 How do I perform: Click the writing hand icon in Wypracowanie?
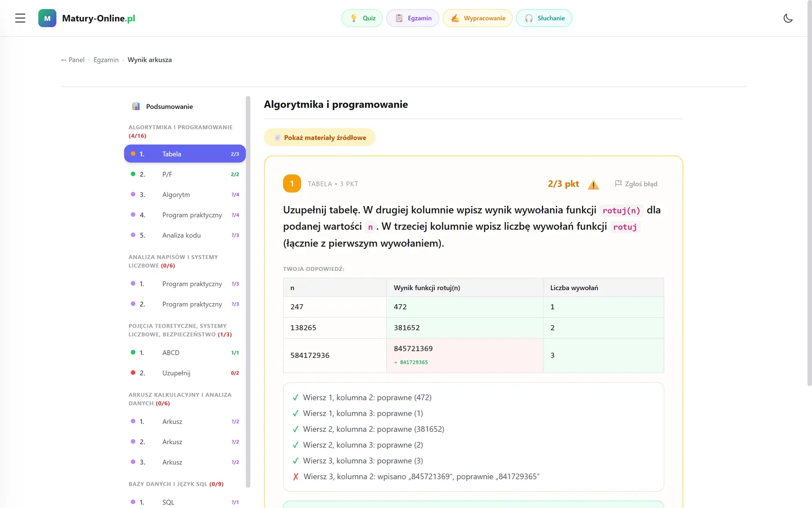coord(455,18)
